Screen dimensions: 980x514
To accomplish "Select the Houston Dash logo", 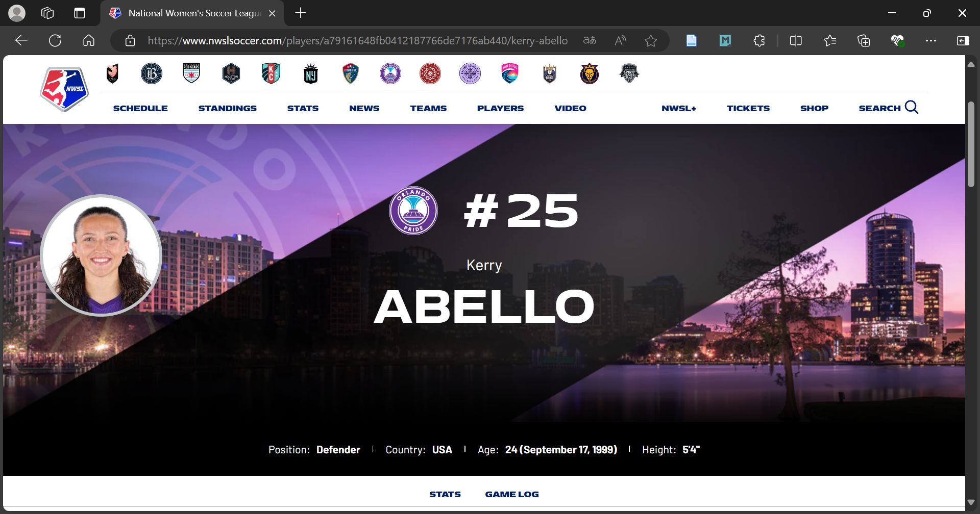I will (x=231, y=73).
